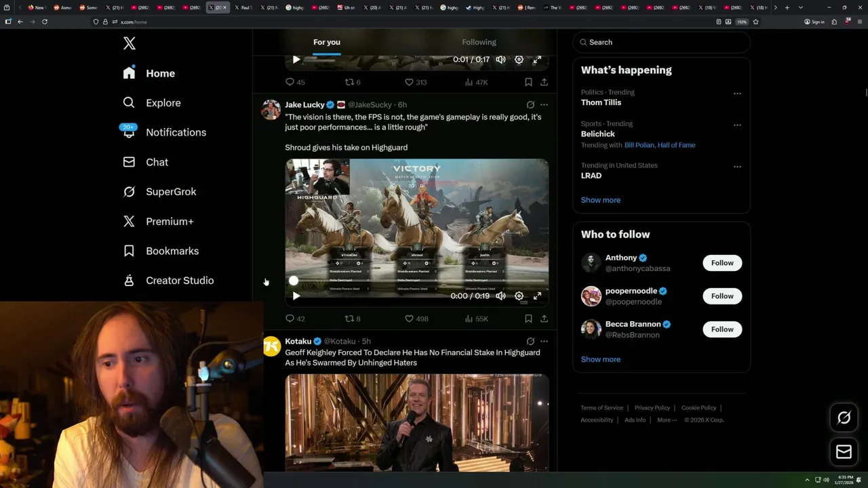Switch to the Following tab

pyautogui.click(x=479, y=42)
